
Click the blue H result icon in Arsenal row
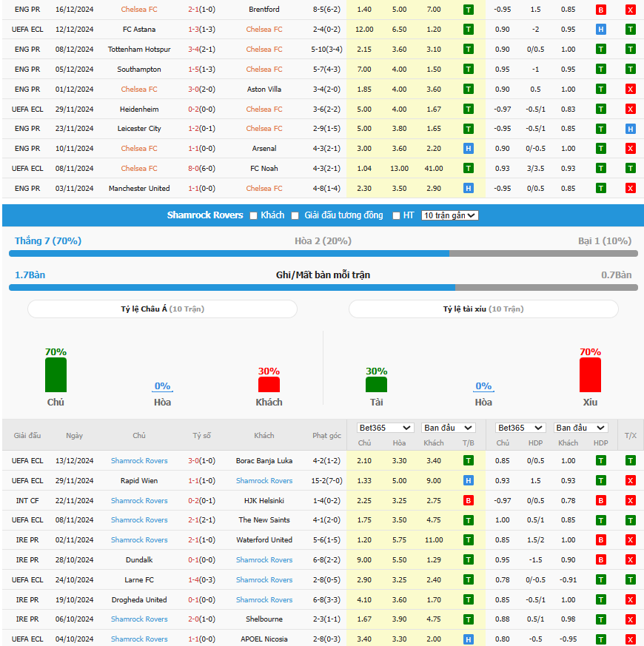468,148
